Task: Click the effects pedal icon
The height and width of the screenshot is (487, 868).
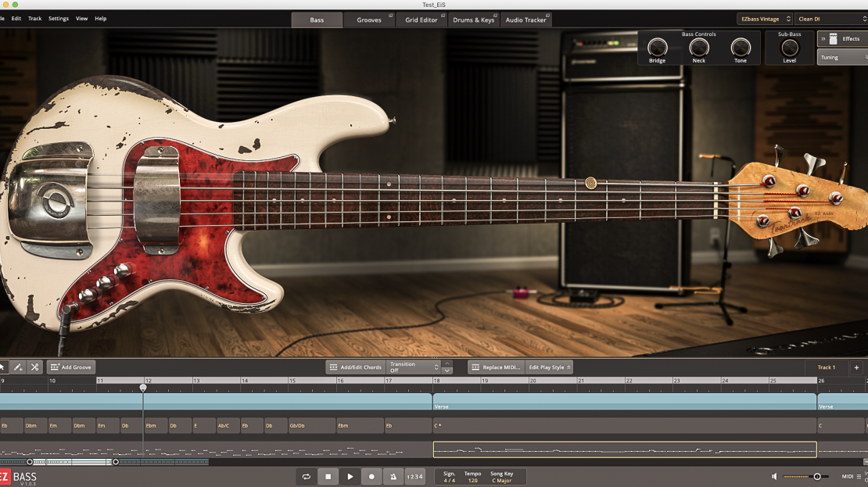Action: click(833, 39)
